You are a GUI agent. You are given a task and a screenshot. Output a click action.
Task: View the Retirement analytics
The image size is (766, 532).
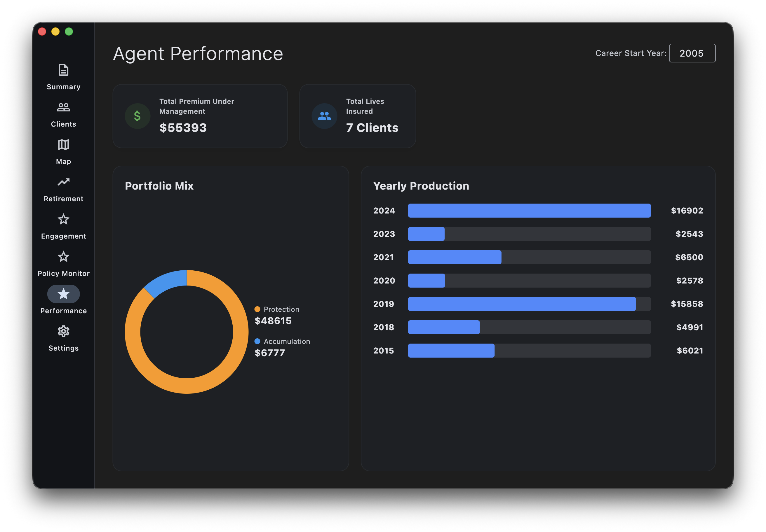click(x=63, y=189)
